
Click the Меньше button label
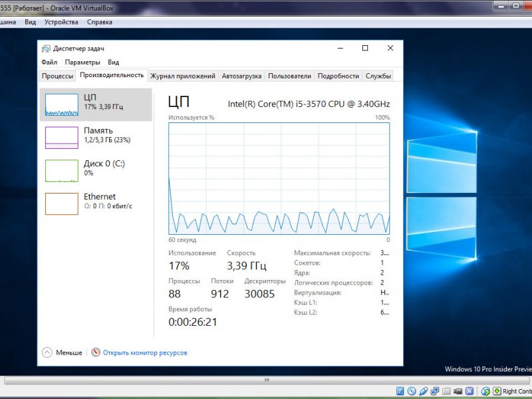coord(69,352)
